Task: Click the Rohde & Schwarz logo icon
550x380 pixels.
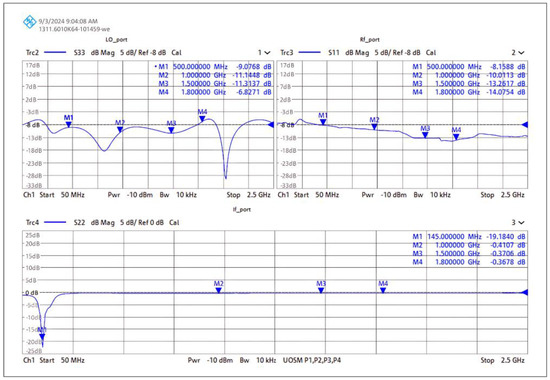Action: (29, 22)
